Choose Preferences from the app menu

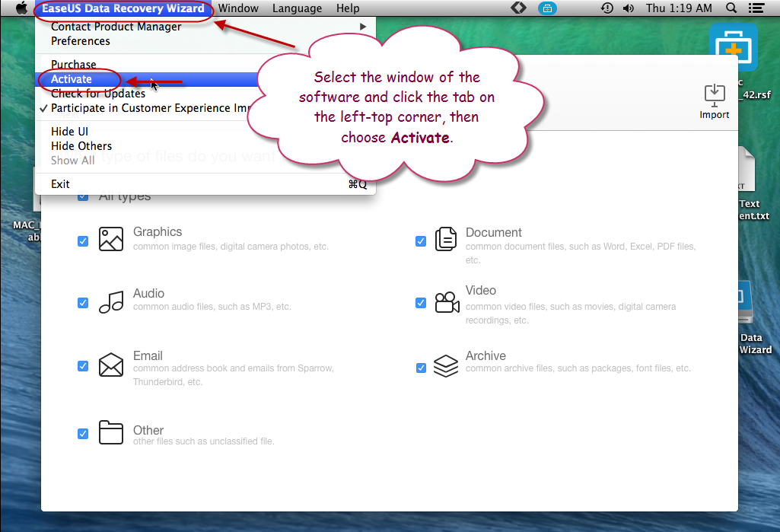tap(205, 41)
